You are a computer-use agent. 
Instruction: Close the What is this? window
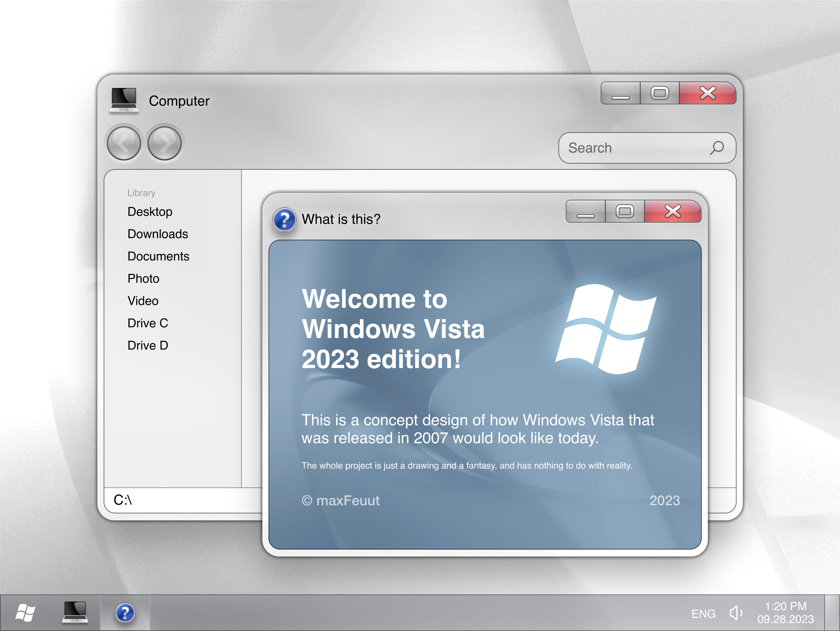coord(673,211)
